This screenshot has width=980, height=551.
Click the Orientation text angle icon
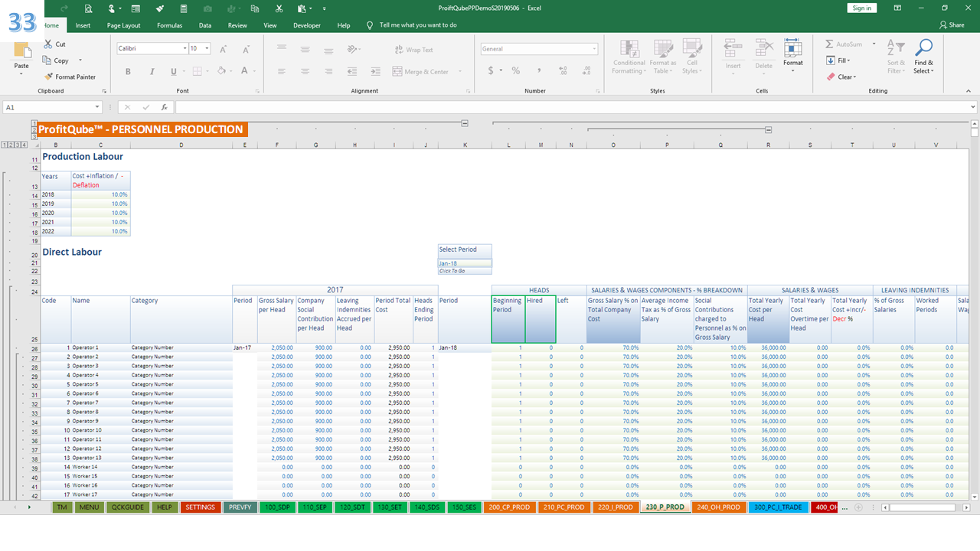tap(352, 50)
